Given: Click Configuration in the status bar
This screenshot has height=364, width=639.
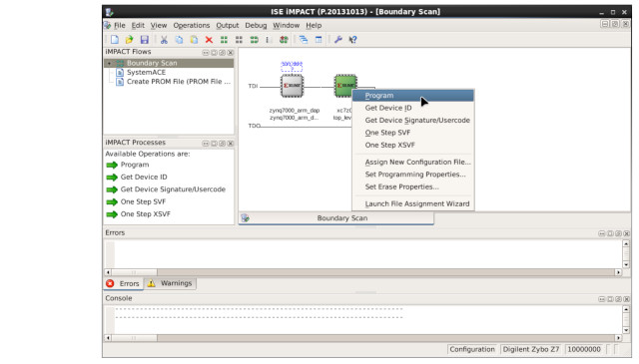Looking at the screenshot, I should tap(472, 349).
